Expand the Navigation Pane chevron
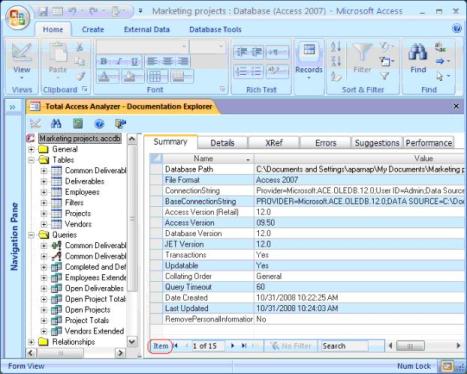Screen dimensions: 467x374 (x=13, y=107)
